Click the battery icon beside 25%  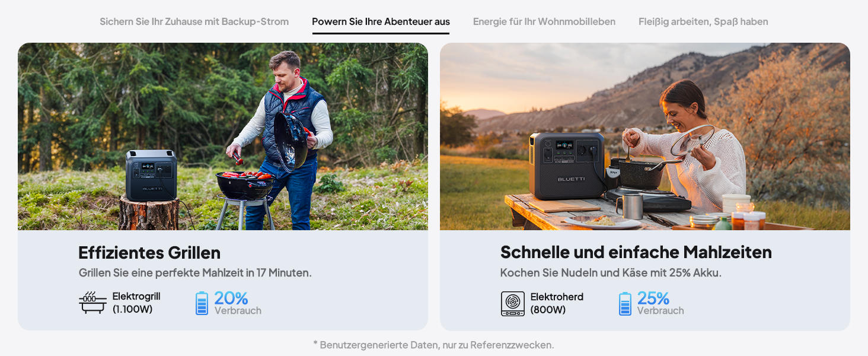pyautogui.click(x=625, y=303)
